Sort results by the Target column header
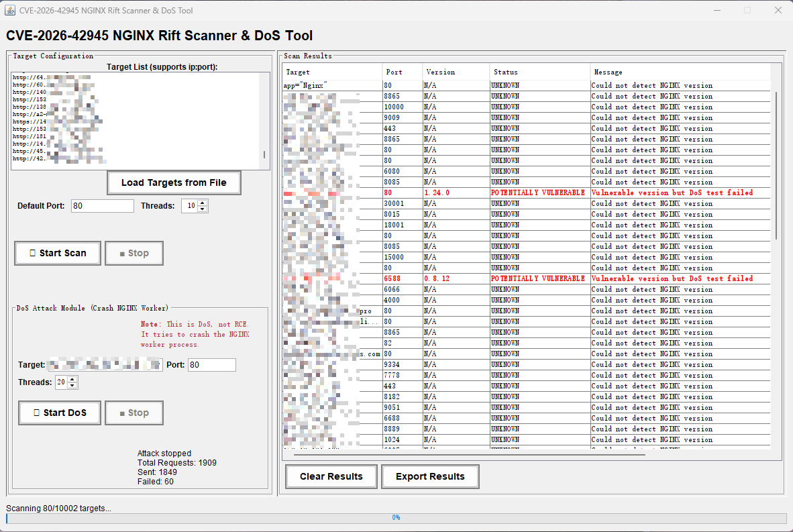 [x=332, y=72]
